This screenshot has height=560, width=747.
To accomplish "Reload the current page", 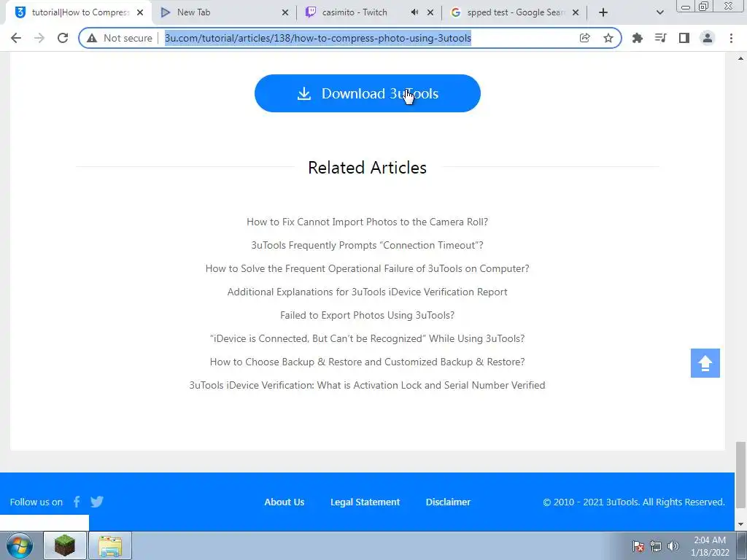I will click(63, 38).
